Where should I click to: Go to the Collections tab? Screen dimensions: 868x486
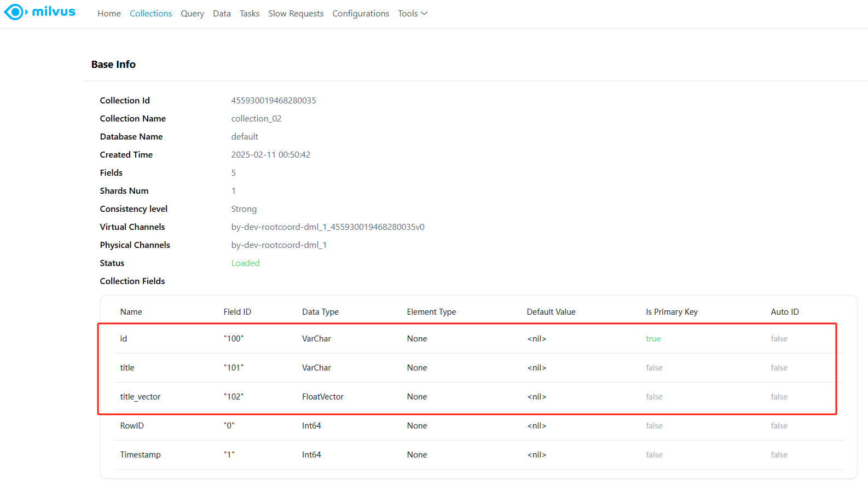[151, 14]
